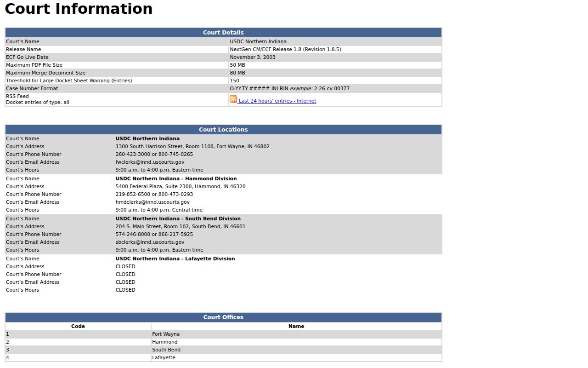Select the case number example 2:26-cv-00377
Image resolution: width=588 pixels, height=368 pixels.
(x=332, y=88)
